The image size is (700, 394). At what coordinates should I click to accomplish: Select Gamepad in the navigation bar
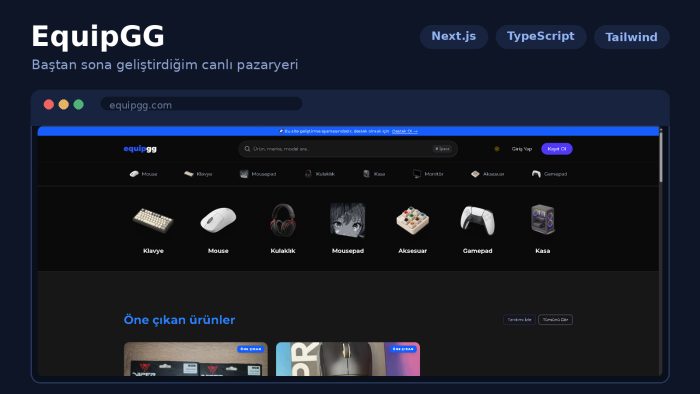point(550,174)
